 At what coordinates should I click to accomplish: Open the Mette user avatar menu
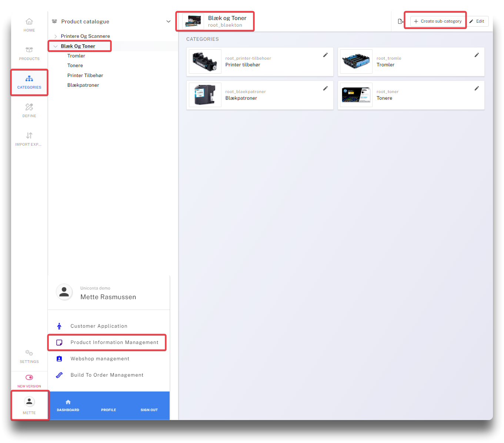click(29, 404)
